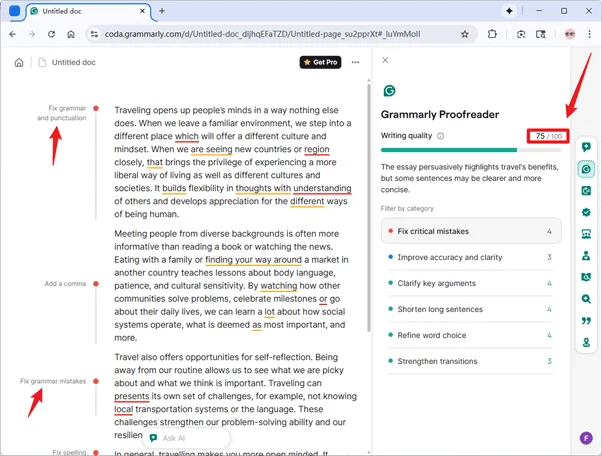Screen dimensions: 602x456
Task: Filter by Shorten long sentences
Action: point(471,309)
